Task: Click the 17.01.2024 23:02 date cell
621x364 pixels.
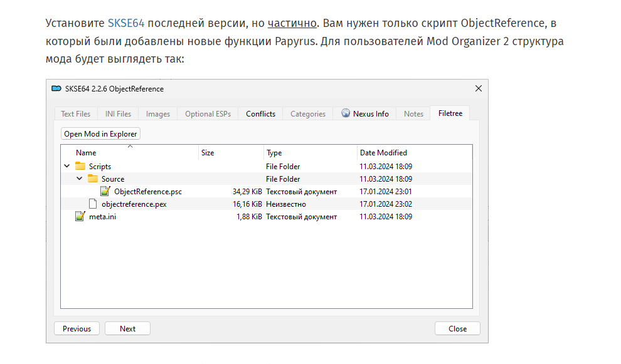Action: coord(386,204)
